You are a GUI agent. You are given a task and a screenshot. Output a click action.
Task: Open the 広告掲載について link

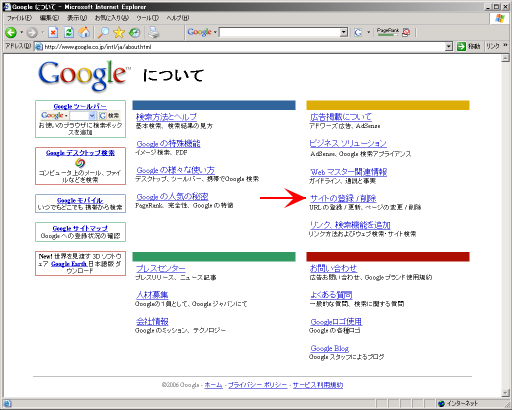pyautogui.click(x=341, y=117)
